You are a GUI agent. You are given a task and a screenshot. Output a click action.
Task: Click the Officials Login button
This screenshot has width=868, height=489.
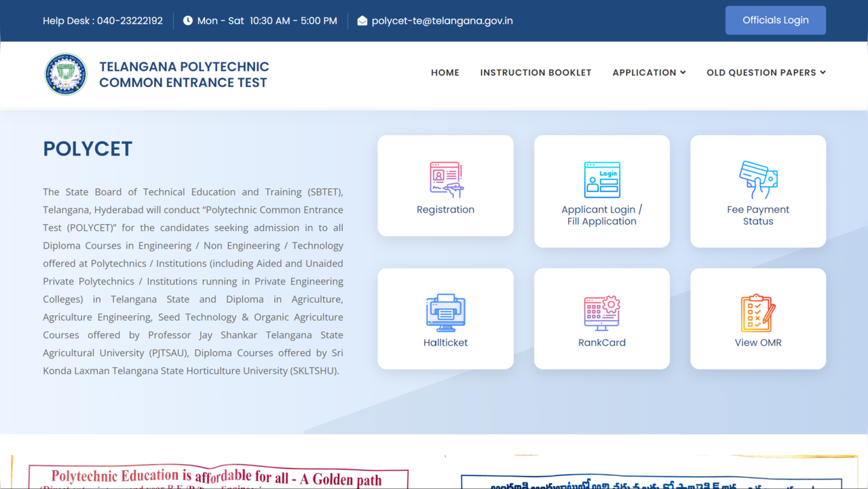point(775,20)
